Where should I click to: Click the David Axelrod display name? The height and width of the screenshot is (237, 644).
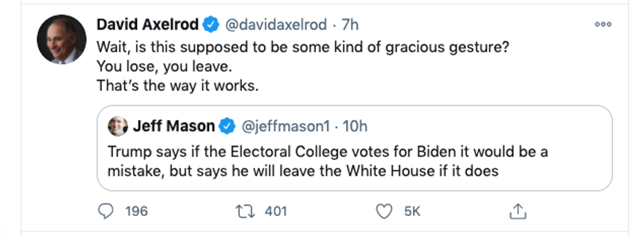coord(148,25)
